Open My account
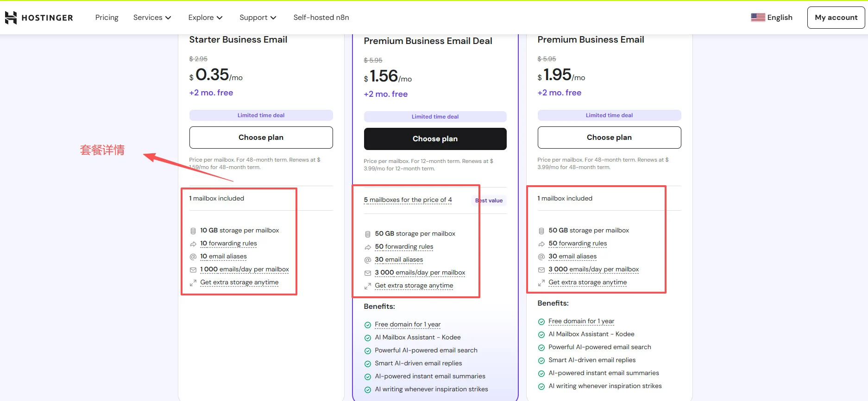The width and height of the screenshot is (868, 401). click(x=836, y=18)
